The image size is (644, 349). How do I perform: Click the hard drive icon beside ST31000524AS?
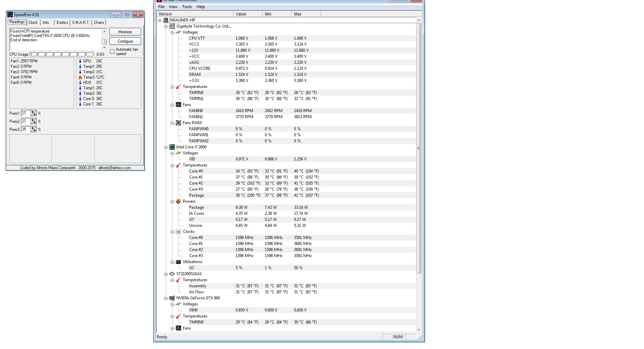[172, 274]
